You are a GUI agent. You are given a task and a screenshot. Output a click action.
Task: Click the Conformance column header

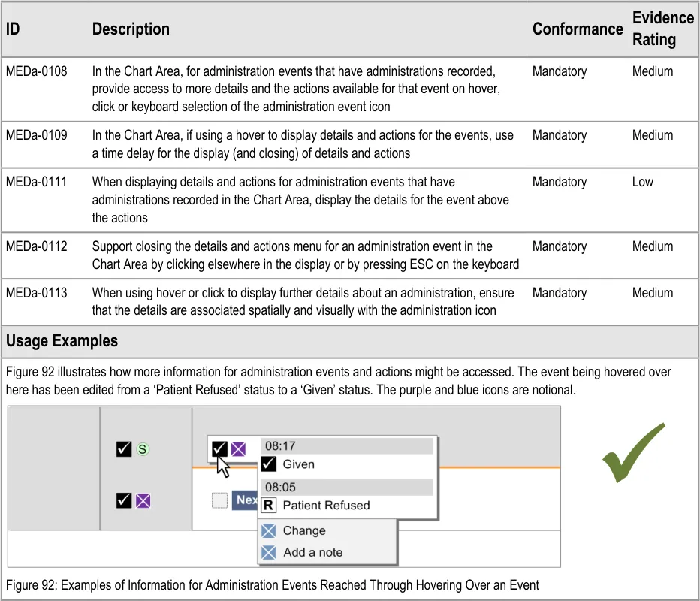[578, 29]
